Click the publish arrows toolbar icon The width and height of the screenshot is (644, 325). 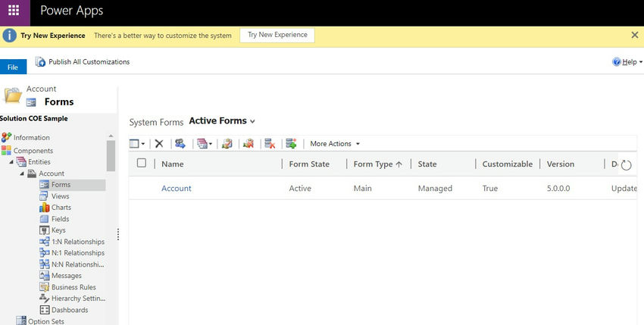(x=180, y=143)
